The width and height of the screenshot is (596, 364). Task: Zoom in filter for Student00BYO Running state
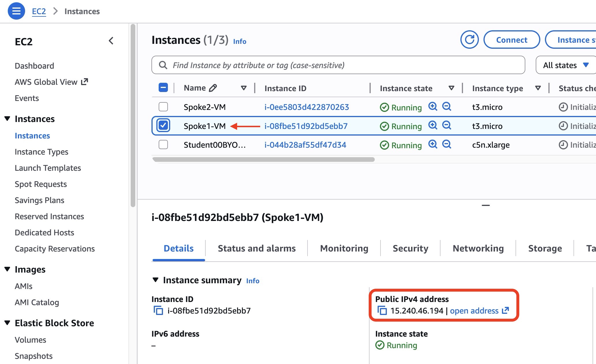pos(432,144)
